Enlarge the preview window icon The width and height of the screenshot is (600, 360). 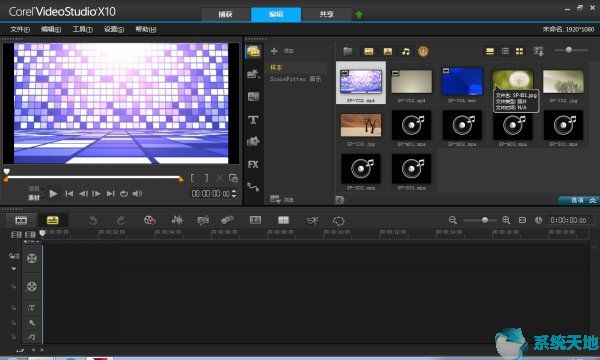[x=233, y=178]
